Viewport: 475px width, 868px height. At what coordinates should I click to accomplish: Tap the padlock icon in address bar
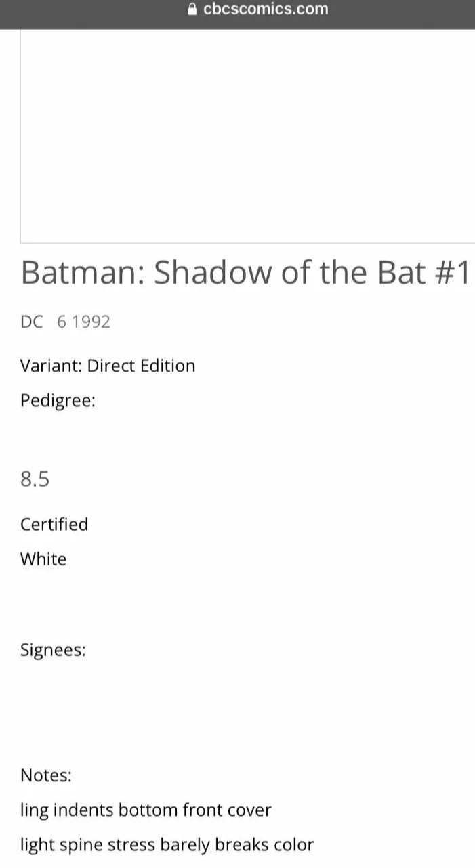pyautogui.click(x=192, y=9)
